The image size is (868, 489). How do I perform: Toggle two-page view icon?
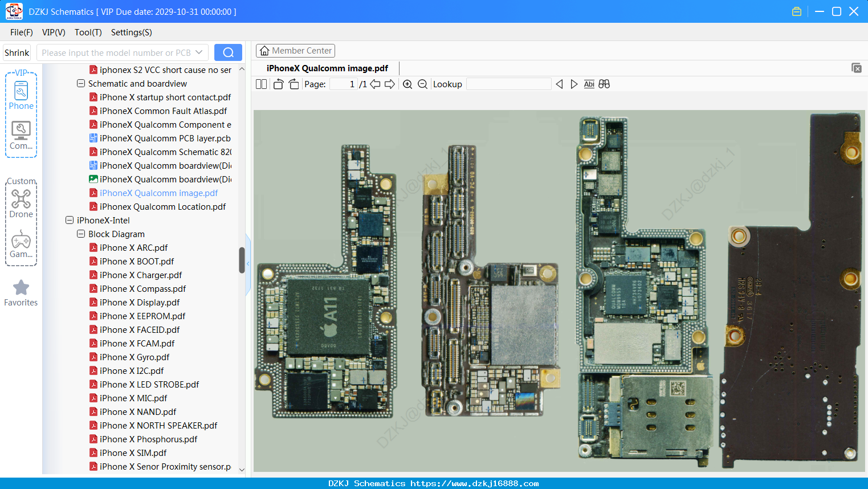point(261,84)
